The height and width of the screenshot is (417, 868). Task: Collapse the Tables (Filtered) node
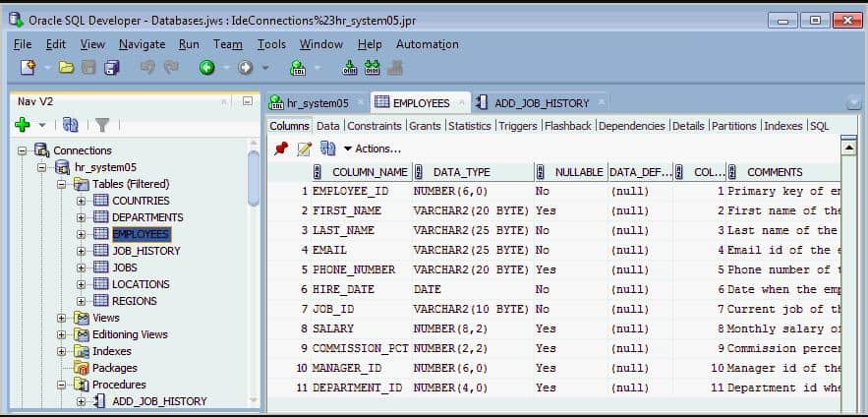62,184
